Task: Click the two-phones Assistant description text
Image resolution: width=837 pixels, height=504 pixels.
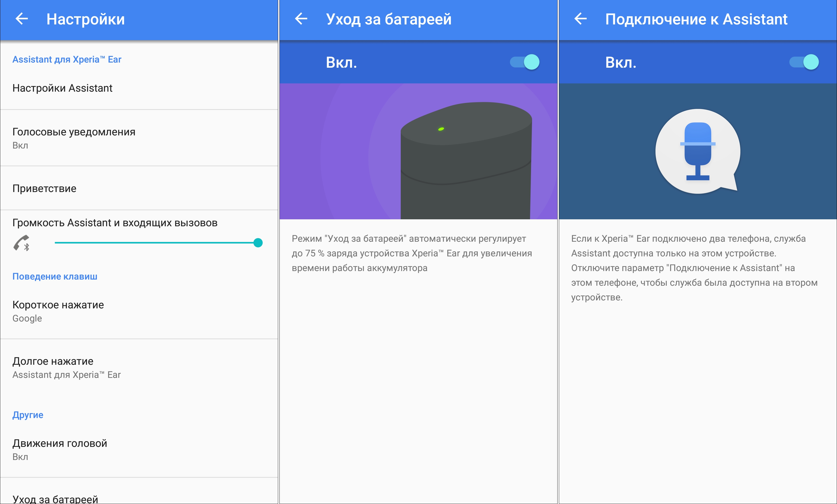Action: point(694,268)
